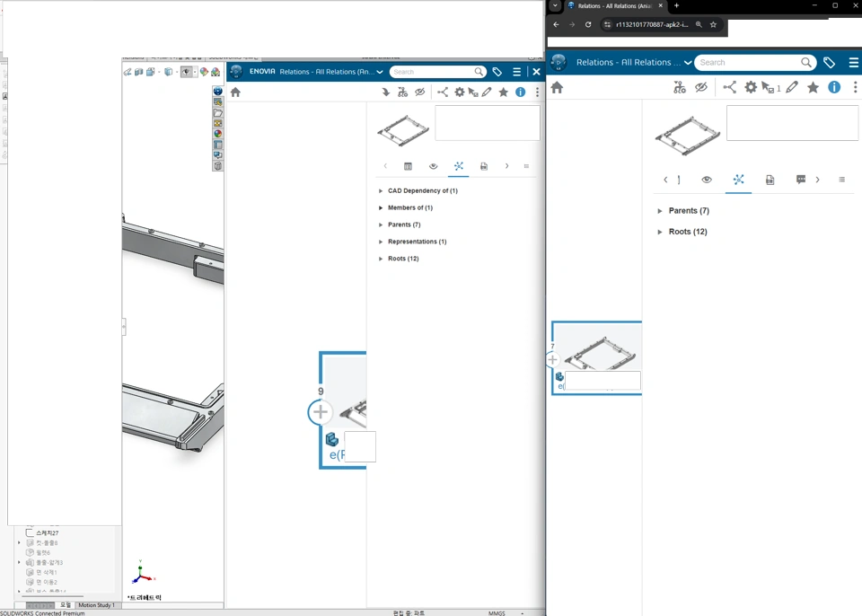Toggle the crossed-eye hide icon in browser window
The image size is (862, 616).
point(701,87)
